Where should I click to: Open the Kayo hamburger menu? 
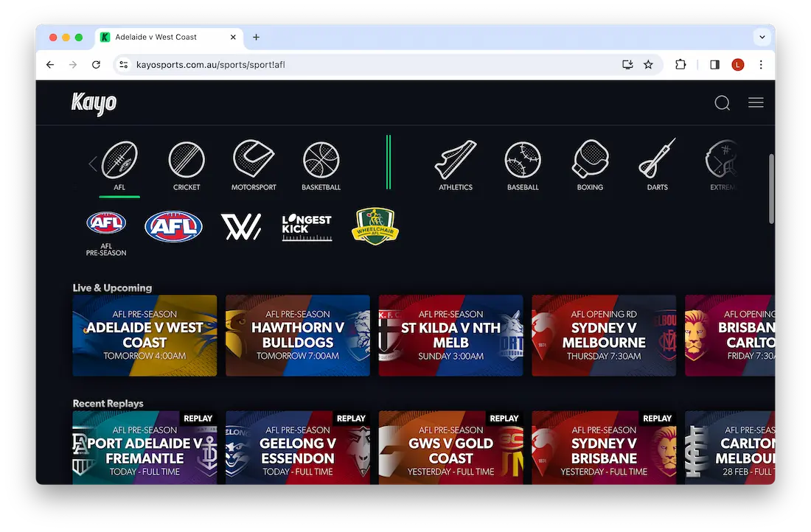tap(756, 102)
